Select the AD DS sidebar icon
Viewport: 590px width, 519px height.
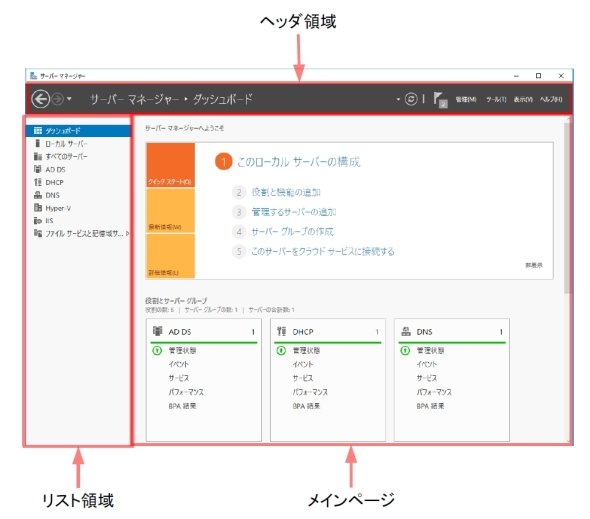(38, 169)
